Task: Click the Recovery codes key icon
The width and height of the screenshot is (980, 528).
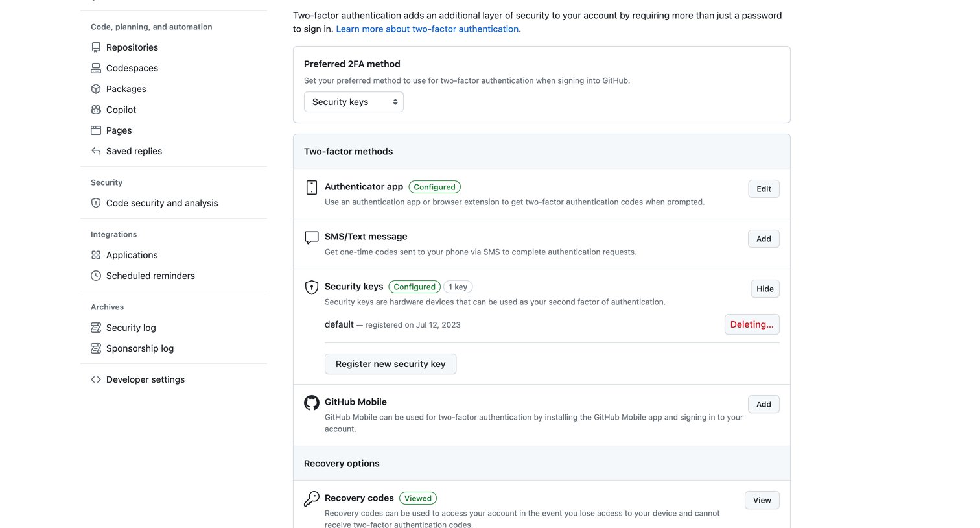Action: (312, 498)
